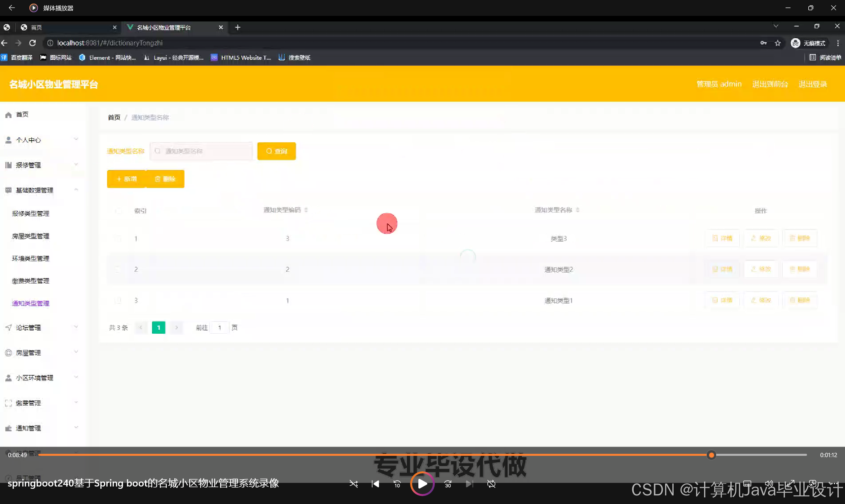Bookmark page with the star icon
The width and height of the screenshot is (845, 504).
(x=777, y=43)
